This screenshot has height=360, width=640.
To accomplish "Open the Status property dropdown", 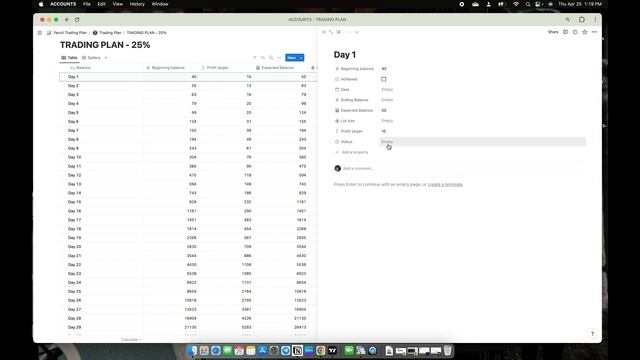I will click(483, 142).
